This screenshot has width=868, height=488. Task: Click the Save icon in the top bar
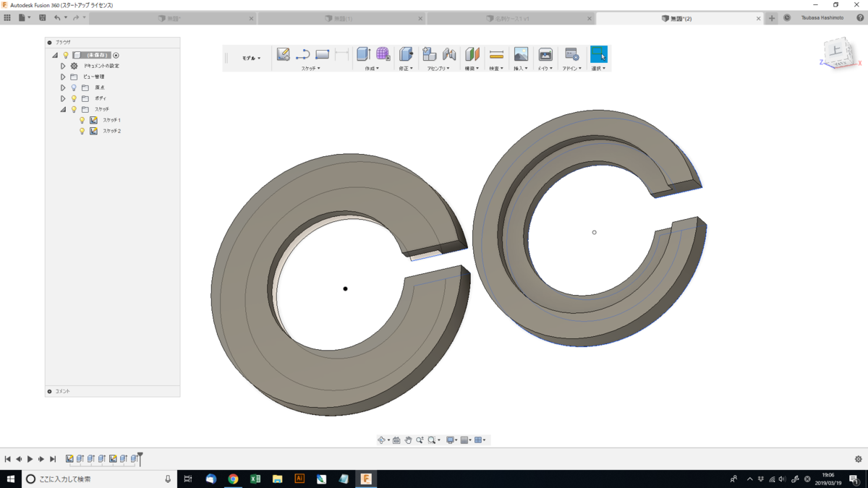point(43,17)
